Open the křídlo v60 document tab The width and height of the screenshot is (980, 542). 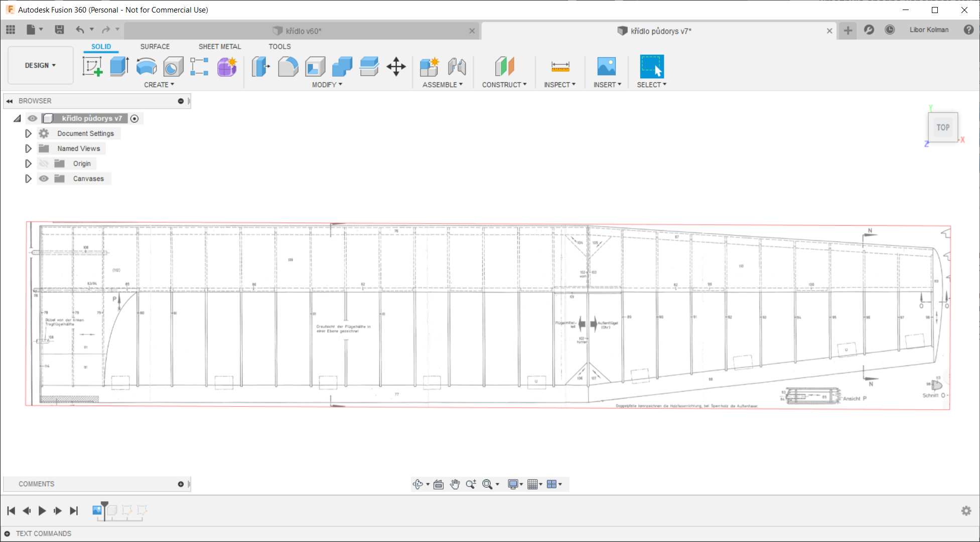click(x=303, y=31)
